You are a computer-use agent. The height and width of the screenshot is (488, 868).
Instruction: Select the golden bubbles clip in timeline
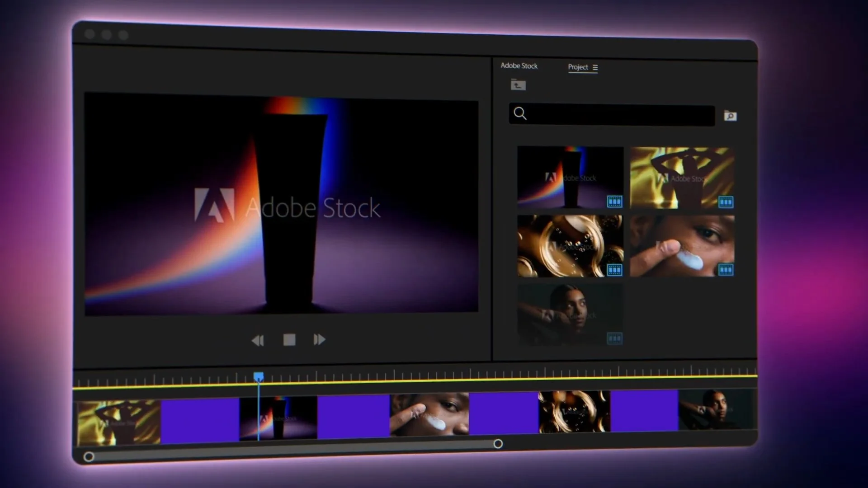coord(574,412)
